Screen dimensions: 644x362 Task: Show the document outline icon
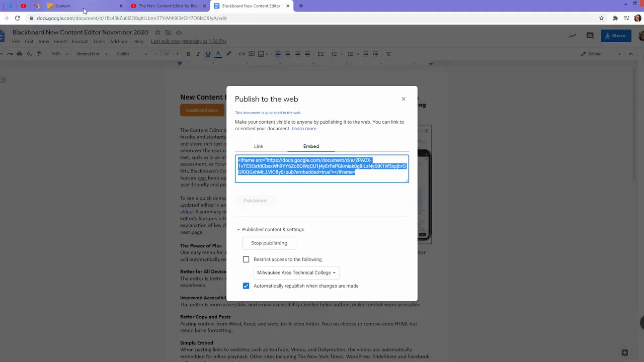click(x=3, y=79)
